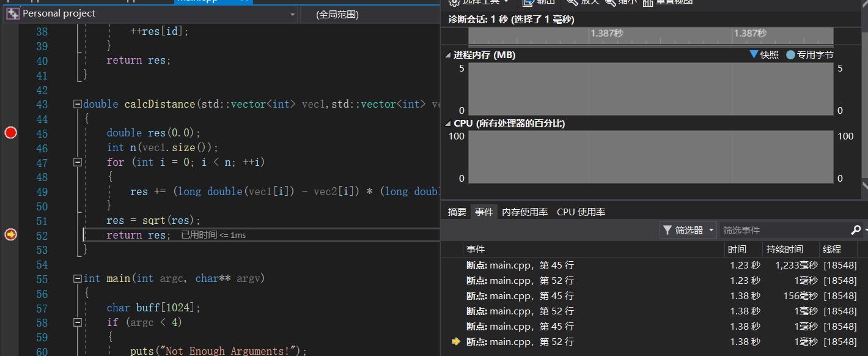Click inside the CPU usage graph

[650, 157]
